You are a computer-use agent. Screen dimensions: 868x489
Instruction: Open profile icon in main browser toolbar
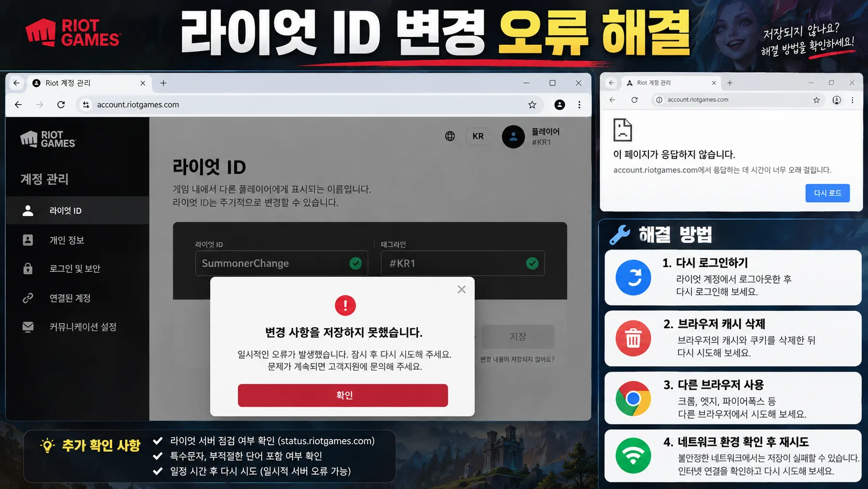[x=560, y=104]
